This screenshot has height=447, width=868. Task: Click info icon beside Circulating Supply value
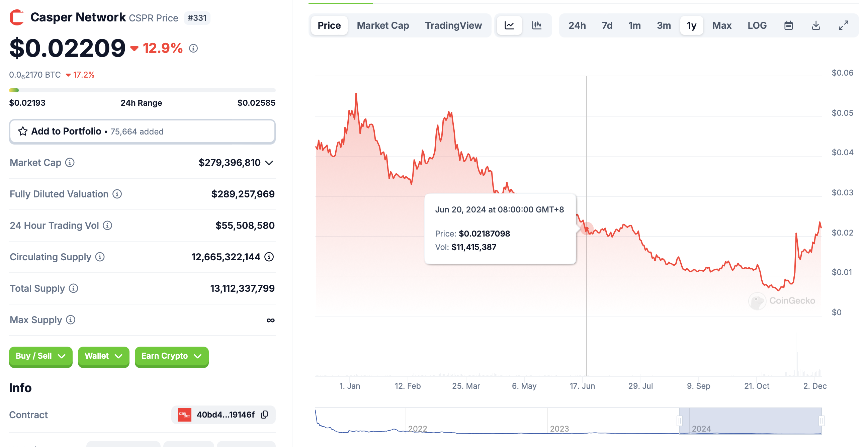click(x=269, y=257)
